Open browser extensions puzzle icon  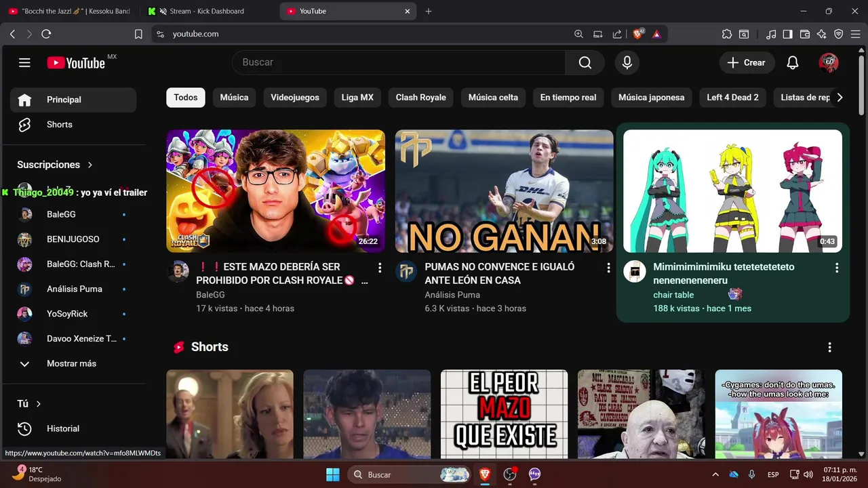click(x=727, y=34)
